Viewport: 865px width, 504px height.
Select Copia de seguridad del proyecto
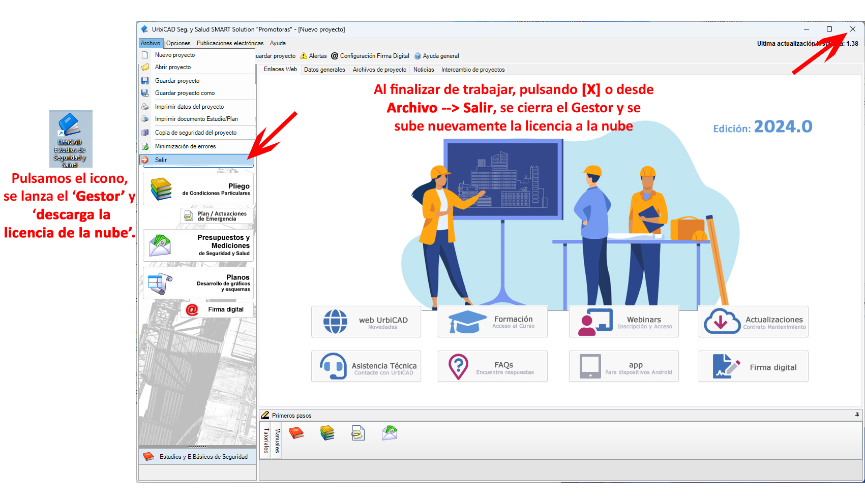(x=197, y=133)
